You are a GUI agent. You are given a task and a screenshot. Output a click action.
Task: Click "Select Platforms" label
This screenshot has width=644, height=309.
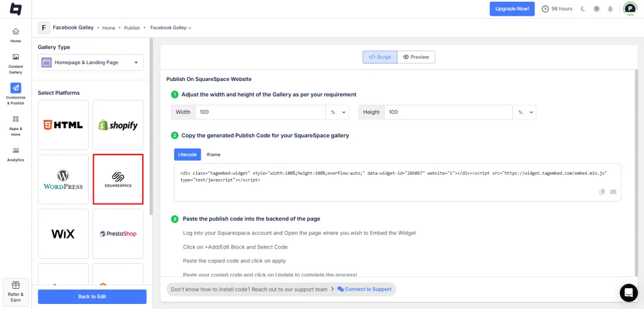point(58,93)
